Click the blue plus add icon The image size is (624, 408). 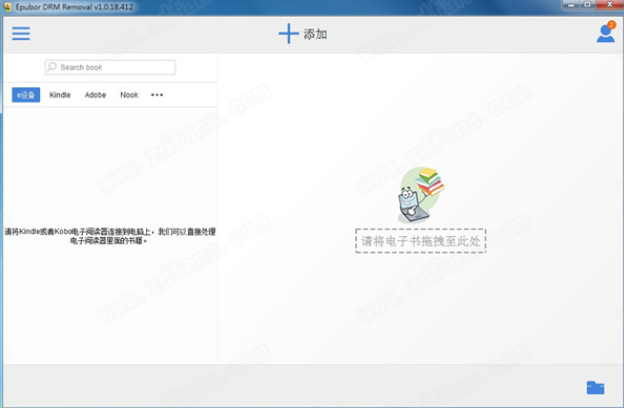coord(288,34)
